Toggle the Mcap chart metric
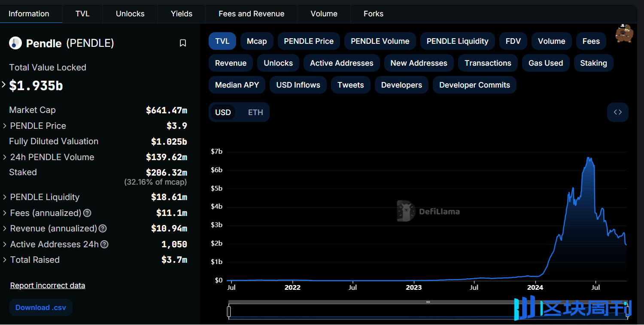 tap(257, 41)
